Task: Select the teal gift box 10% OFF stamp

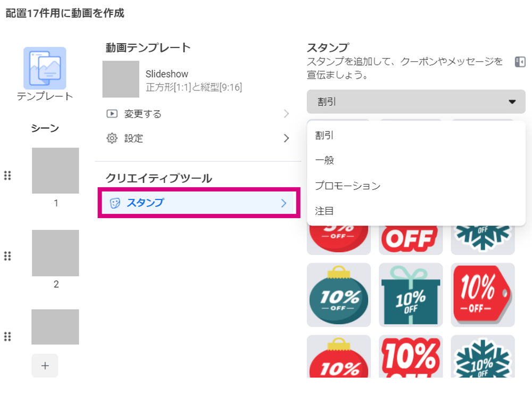Action: (411, 295)
